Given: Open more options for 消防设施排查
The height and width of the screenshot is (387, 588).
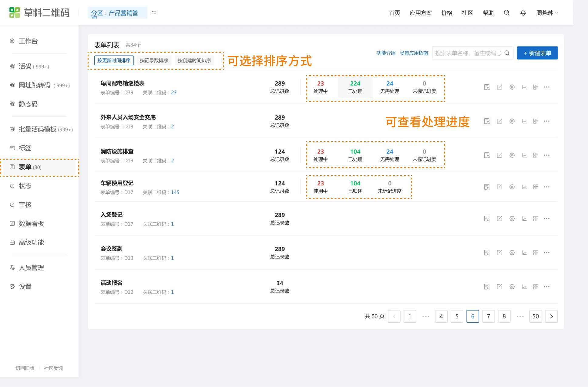Looking at the screenshot, I should (x=546, y=155).
